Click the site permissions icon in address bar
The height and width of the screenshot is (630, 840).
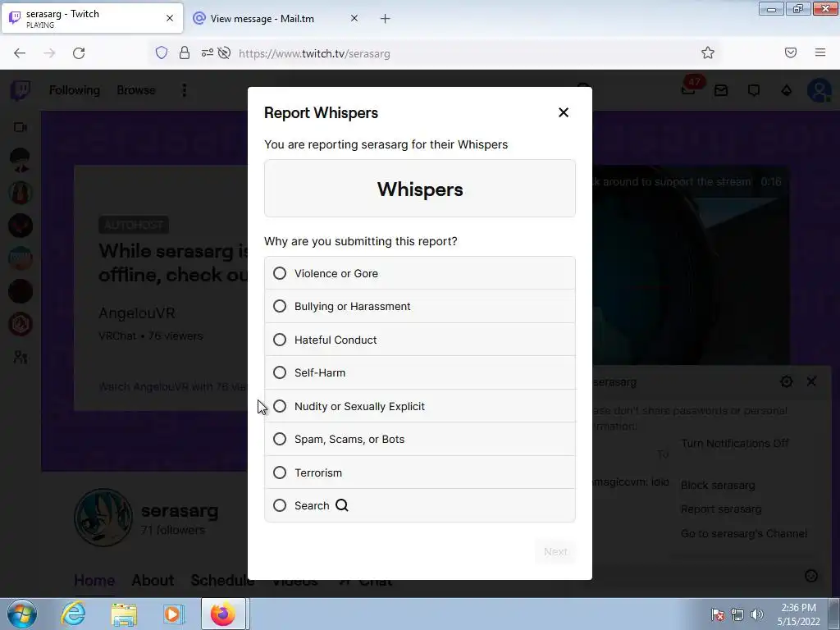coord(207,52)
